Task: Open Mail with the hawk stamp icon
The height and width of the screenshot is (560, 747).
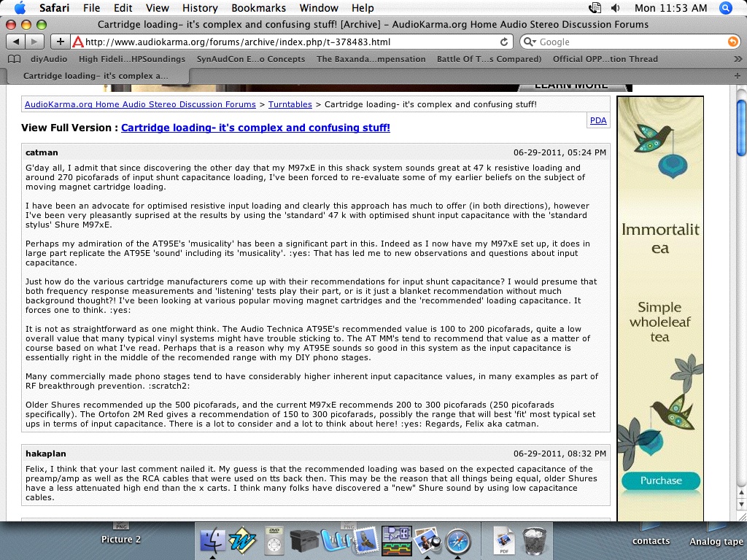Action: [365, 540]
